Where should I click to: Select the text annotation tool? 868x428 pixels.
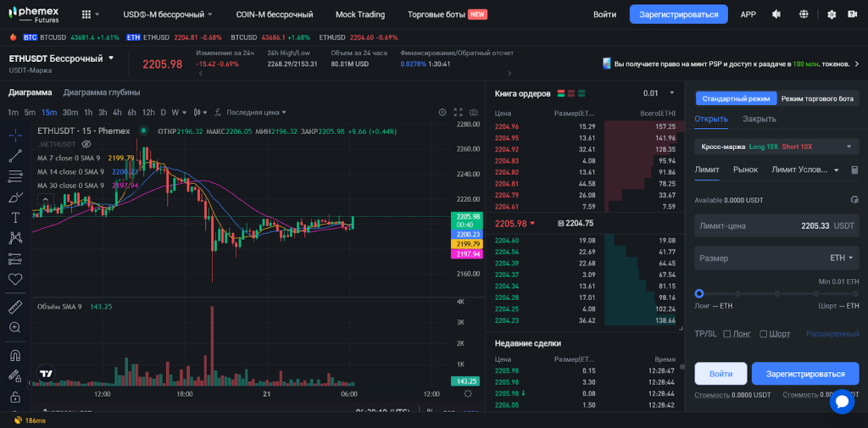point(15,218)
